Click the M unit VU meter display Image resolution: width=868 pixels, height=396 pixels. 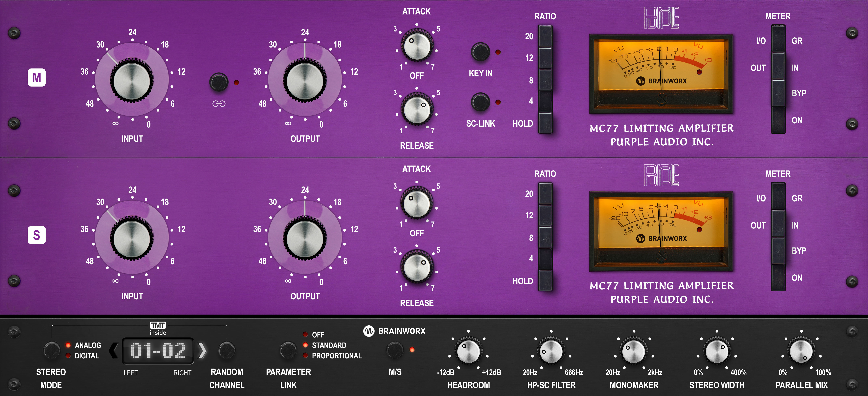[x=661, y=74]
